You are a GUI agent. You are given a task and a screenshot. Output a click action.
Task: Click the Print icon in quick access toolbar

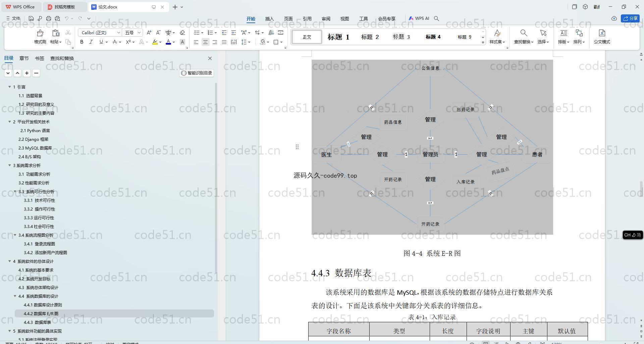[49, 18]
